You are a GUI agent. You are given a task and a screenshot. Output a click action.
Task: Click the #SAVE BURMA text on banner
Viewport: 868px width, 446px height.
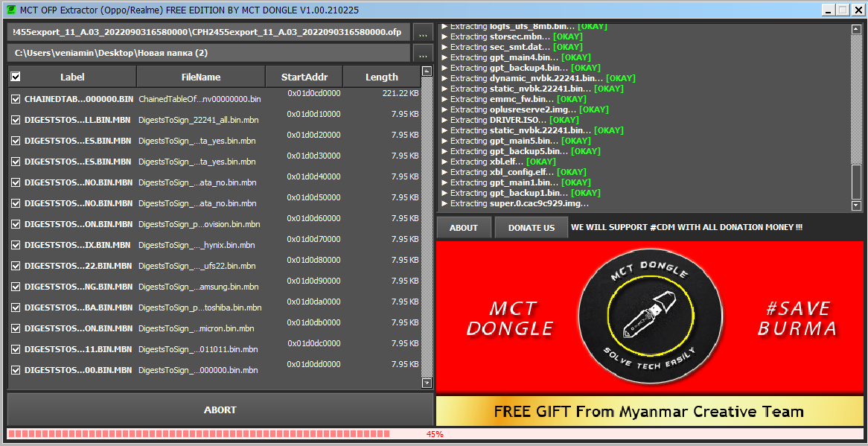point(797,318)
